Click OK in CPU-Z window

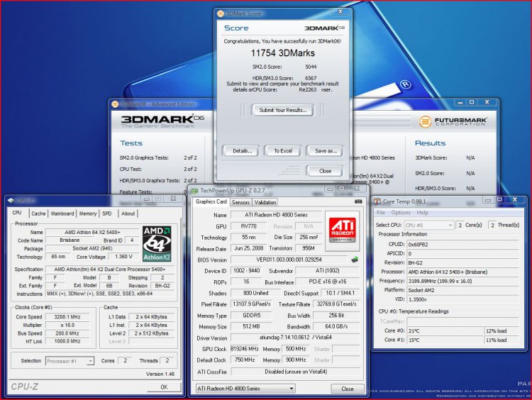coord(164,387)
